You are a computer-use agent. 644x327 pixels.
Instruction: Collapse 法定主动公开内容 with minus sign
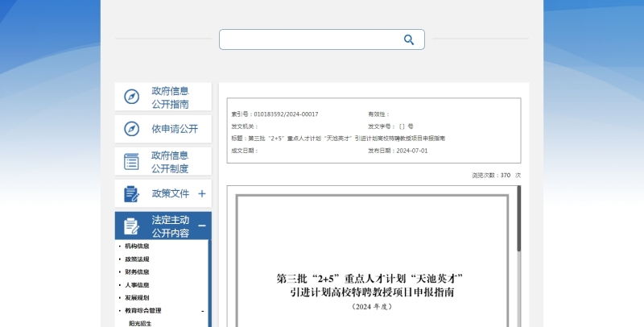(202, 226)
